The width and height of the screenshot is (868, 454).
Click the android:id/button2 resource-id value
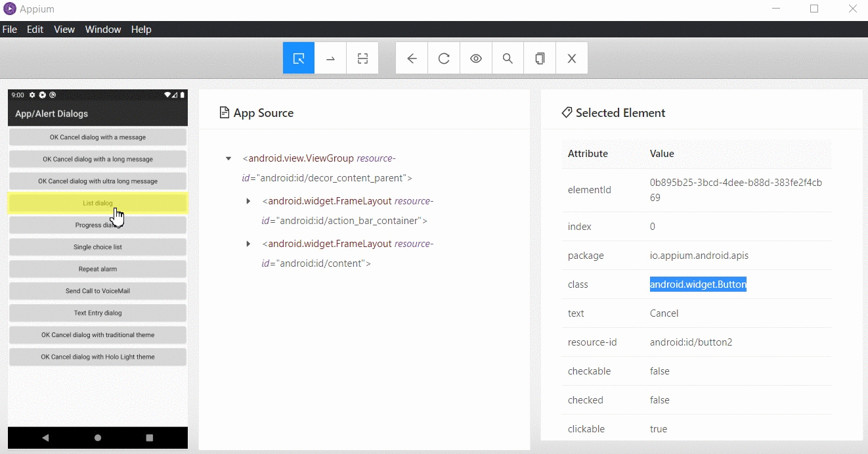(691, 342)
